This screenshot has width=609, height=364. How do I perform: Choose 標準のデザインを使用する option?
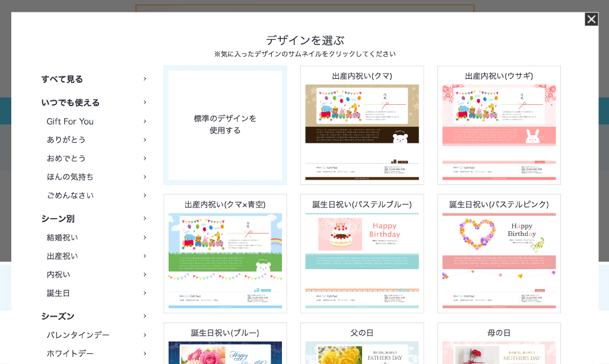point(226,125)
